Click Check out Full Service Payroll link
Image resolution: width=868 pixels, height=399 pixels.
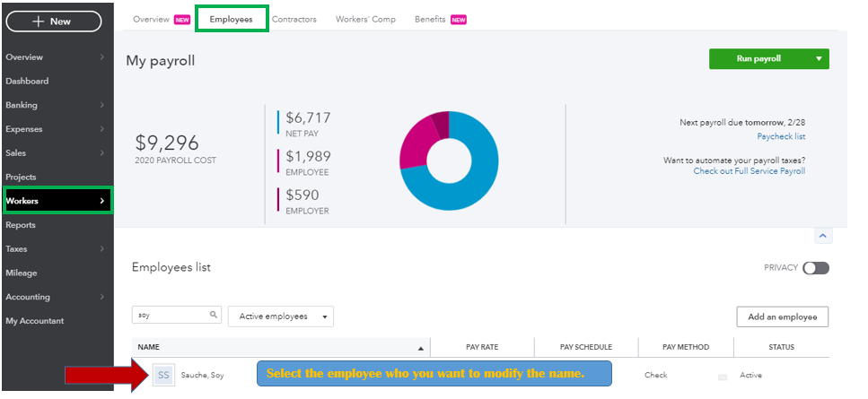750,171
